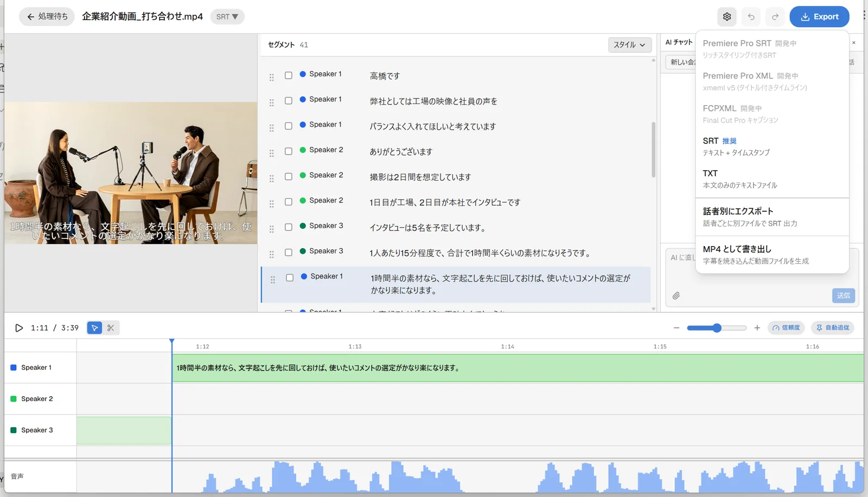
Task: Change speaker on 高橋です row
Action: (321, 74)
